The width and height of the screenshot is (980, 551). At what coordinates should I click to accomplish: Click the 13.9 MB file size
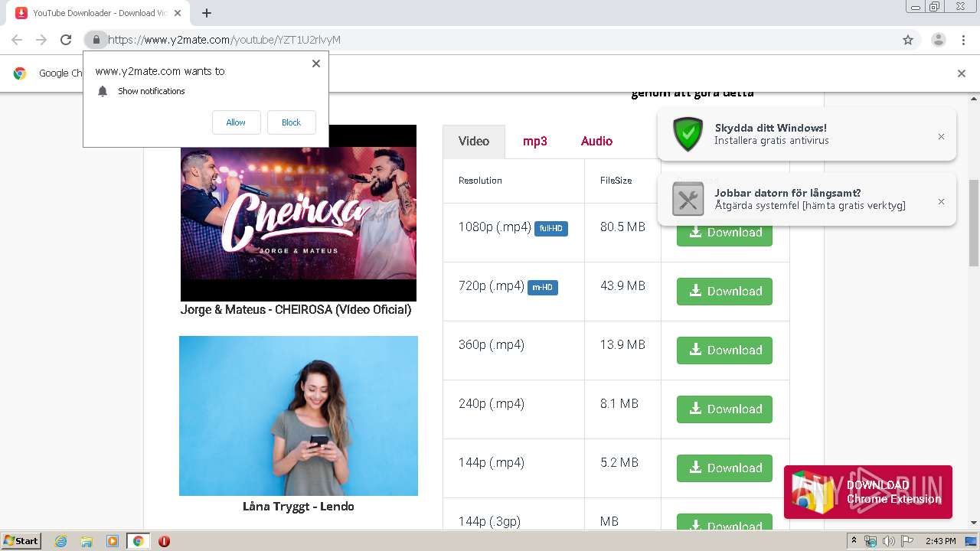(x=622, y=345)
